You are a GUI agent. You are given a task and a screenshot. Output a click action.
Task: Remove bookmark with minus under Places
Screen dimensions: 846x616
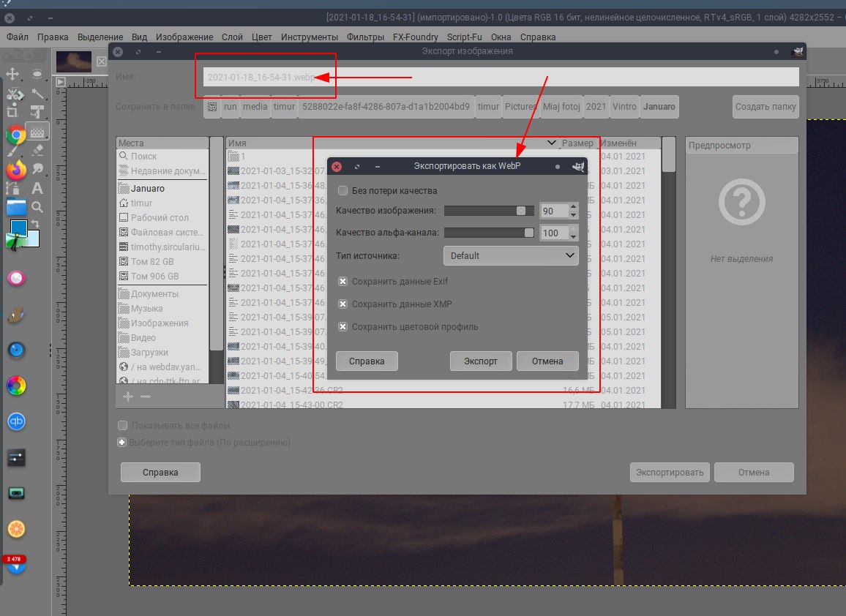click(x=146, y=397)
